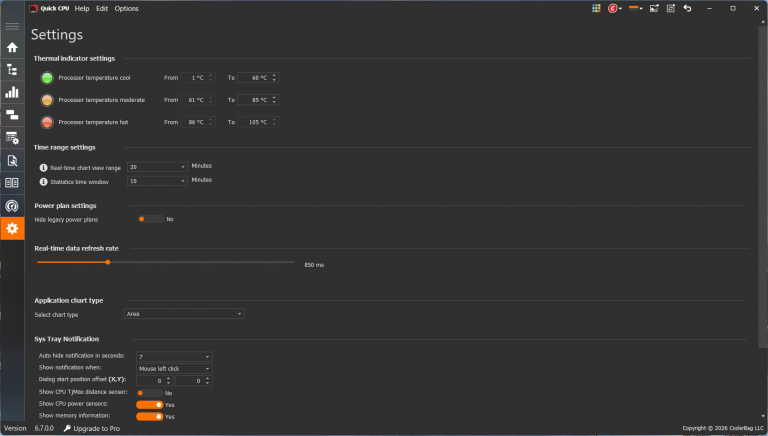Click the Upgrade to Pro link

click(x=96, y=428)
